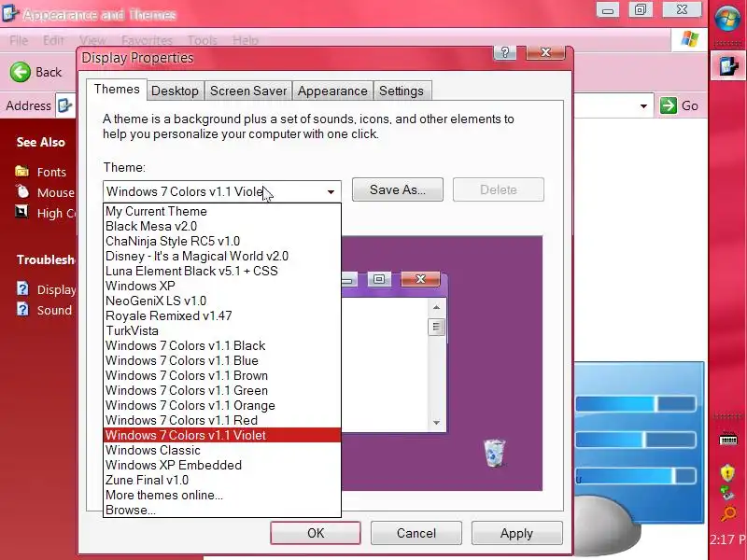The width and height of the screenshot is (747, 560).
Task: Choose Windows 7 Colors v1.1 Blue
Action: pos(222,360)
